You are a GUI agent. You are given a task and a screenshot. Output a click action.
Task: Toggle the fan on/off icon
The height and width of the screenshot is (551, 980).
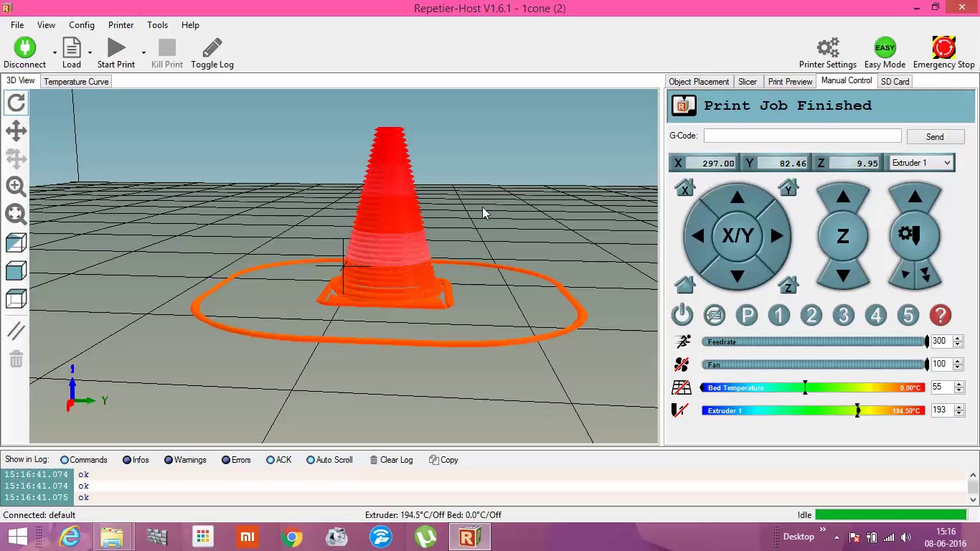pos(682,364)
